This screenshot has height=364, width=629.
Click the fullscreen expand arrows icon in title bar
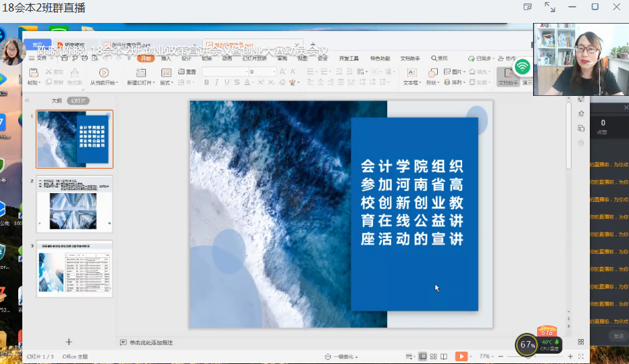(x=550, y=7)
